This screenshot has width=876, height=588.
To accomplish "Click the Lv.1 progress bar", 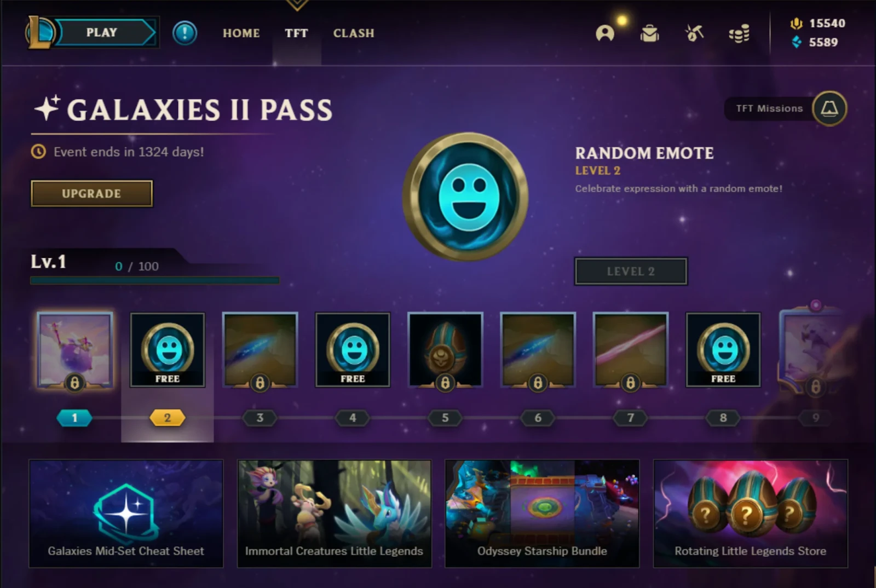I will click(155, 280).
